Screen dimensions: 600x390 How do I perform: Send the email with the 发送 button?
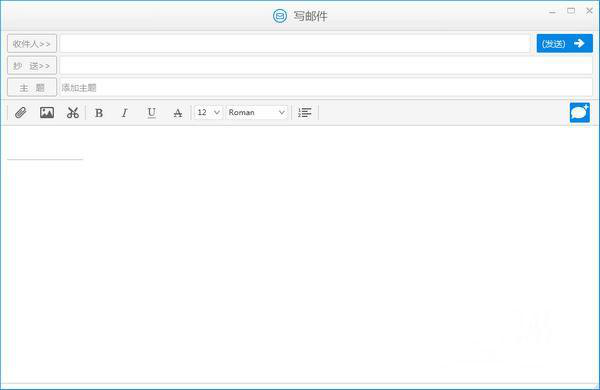(564, 43)
